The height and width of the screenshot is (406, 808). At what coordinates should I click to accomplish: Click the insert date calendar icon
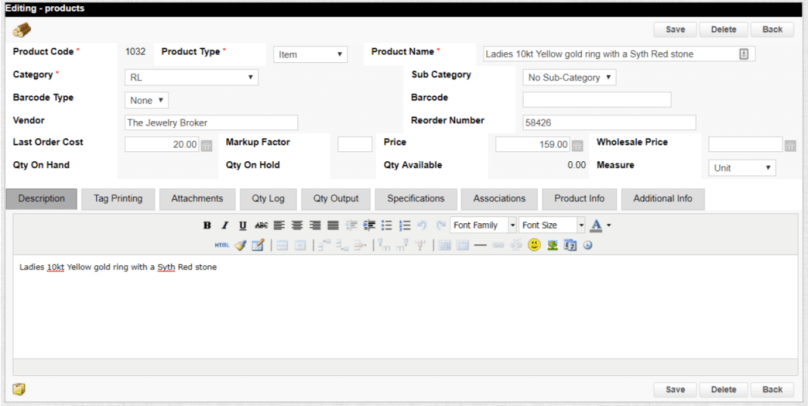(x=570, y=245)
